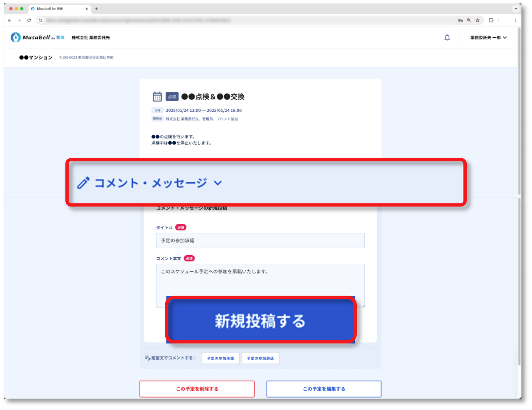The width and height of the screenshot is (532, 410).
Task: Click the calendar icon beside schedule title
Action: [x=157, y=97]
